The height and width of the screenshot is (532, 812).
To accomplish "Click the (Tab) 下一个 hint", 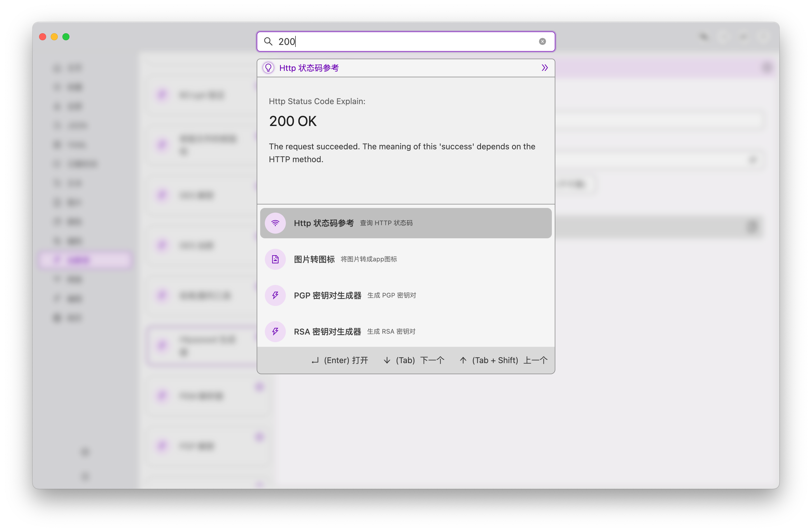I will pos(414,360).
